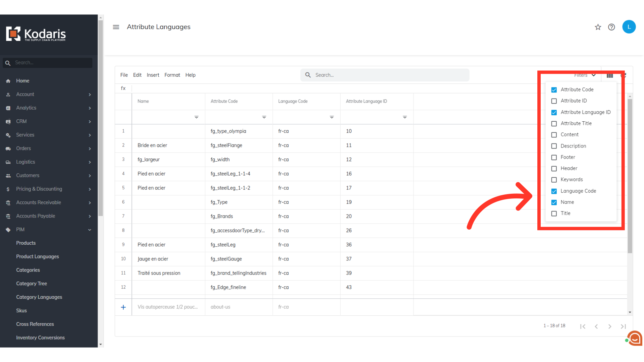This screenshot has width=644, height=362.
Task: Go to Category Tree page
Action: click(x=32, y=284)
